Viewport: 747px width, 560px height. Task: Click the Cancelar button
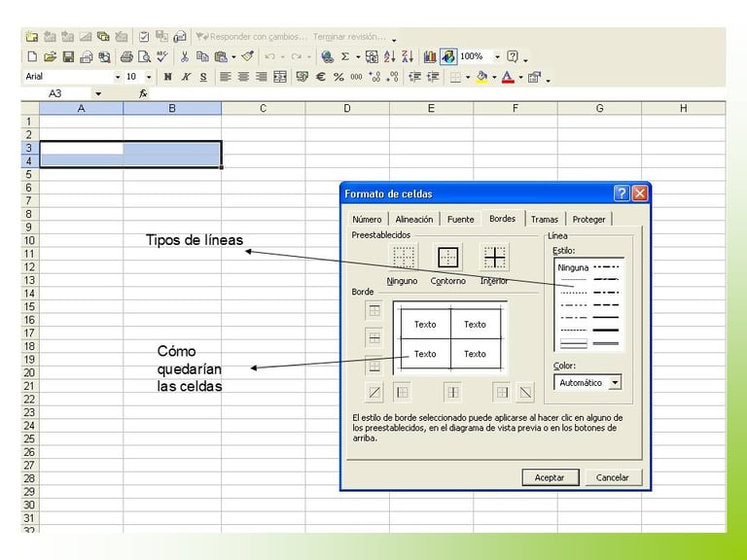click(x=612, y=477)
